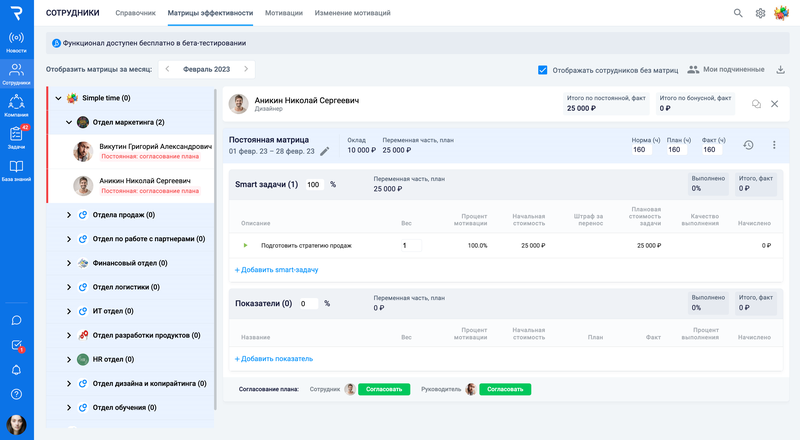Collapse the Отдел маркетинга department
The height and width of the screenshot is (440, 800).
tap(69, 122)
